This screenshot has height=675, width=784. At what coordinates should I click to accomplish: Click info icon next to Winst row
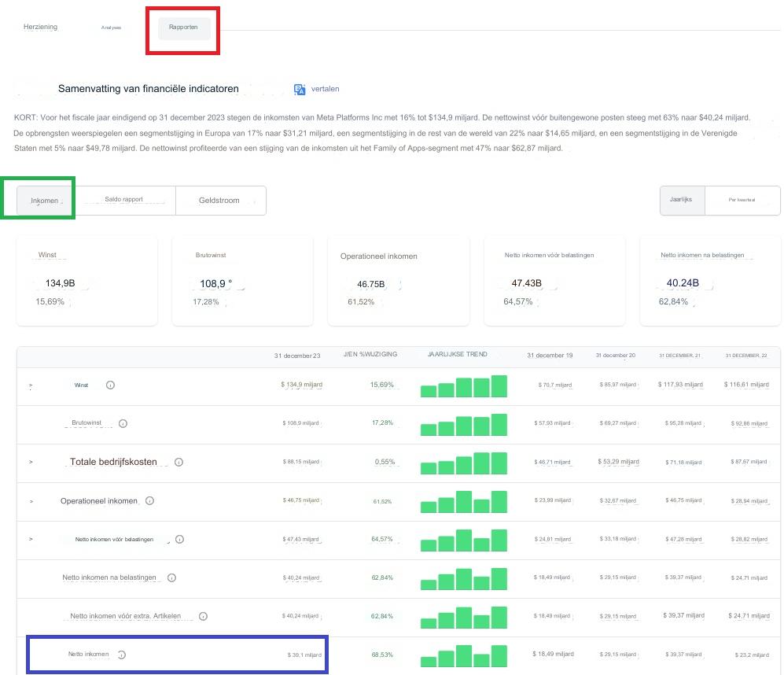click(110, 385)
